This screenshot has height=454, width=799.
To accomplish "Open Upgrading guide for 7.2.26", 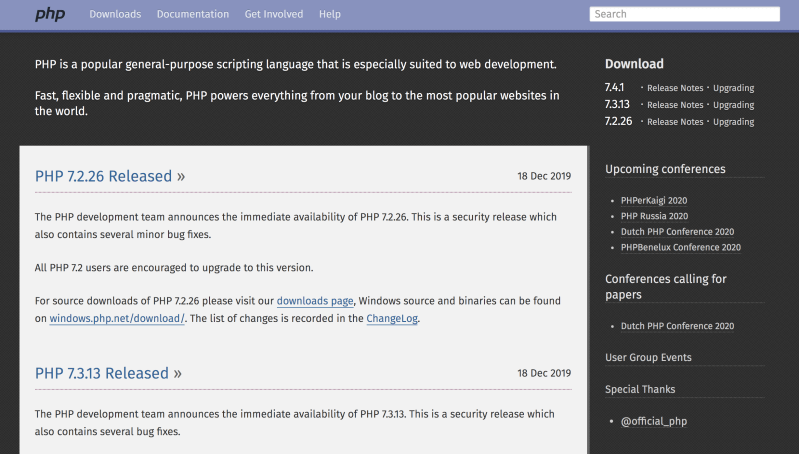I will click(733, 122).
